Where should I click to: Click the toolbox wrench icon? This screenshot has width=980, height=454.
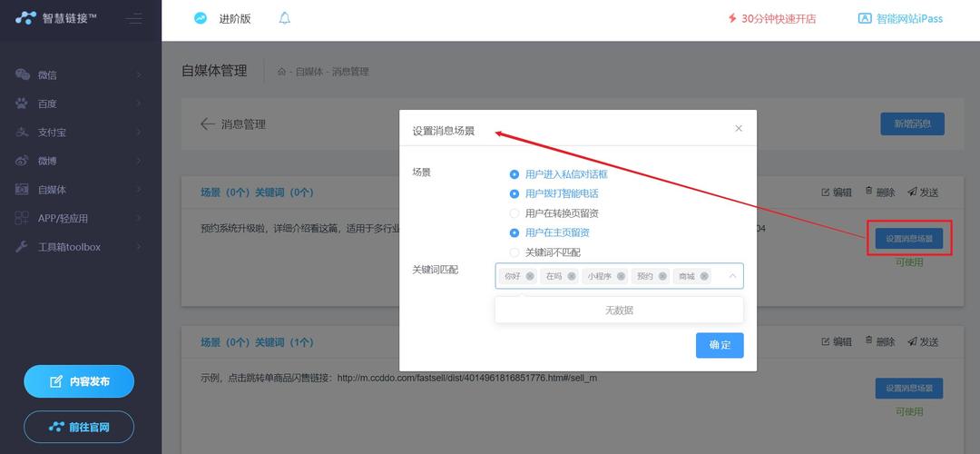pyautogui.click(x=22, y=247)
